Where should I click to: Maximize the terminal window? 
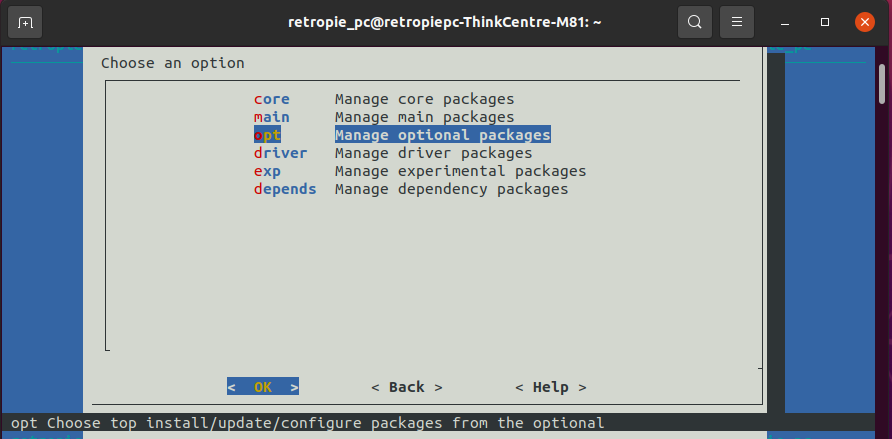coord(825,22)
